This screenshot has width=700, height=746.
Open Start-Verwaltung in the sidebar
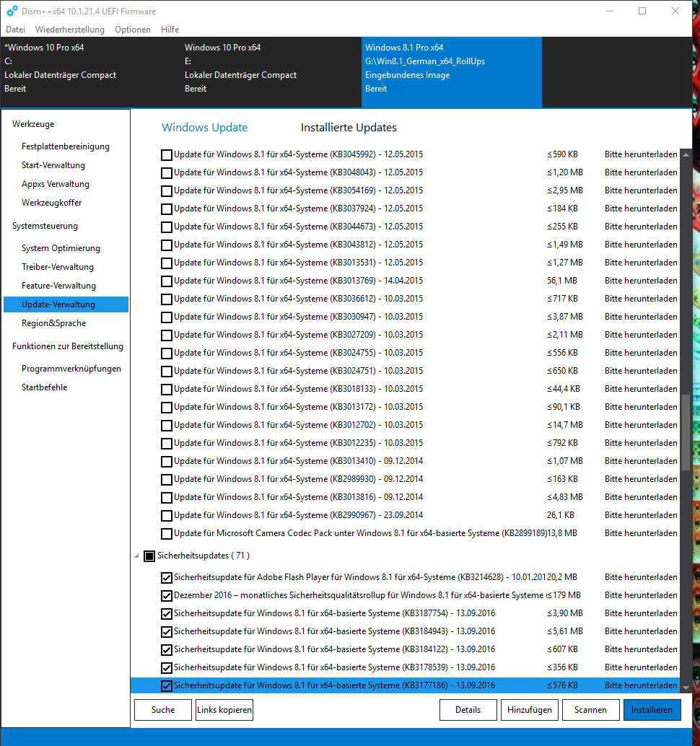coord(53,165)
